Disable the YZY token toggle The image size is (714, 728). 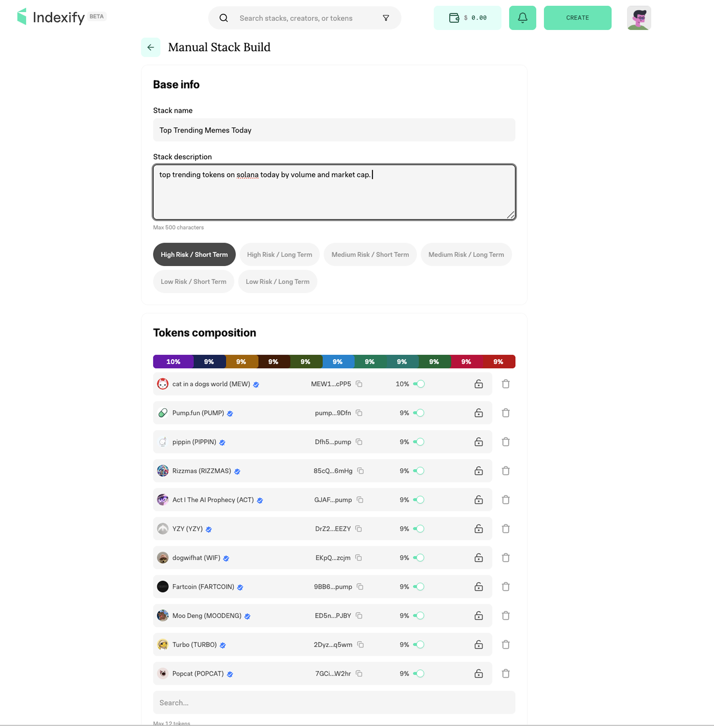pos(419,529)
